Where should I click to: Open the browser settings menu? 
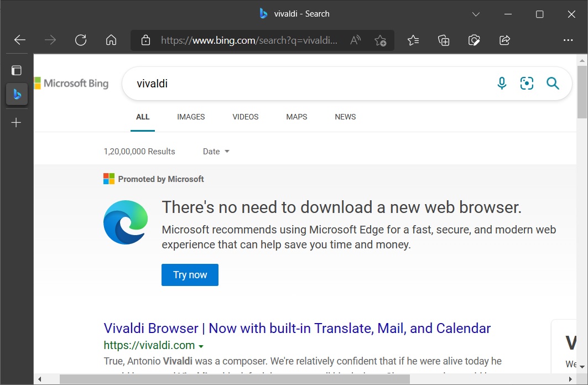tap(569, 40)
